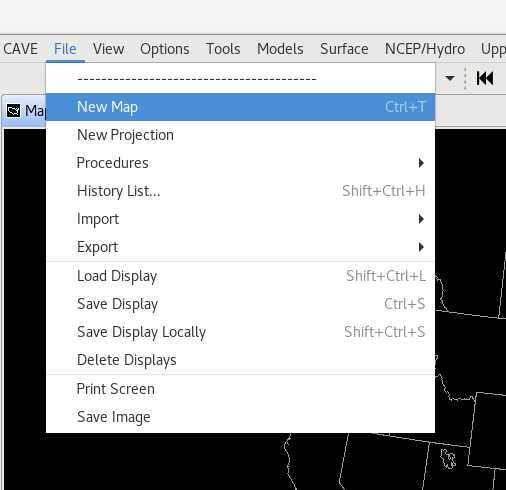Open History List from the File menu
Viewport: 506px width, 490px height.
pyautogui.click(x=240, y=191)
